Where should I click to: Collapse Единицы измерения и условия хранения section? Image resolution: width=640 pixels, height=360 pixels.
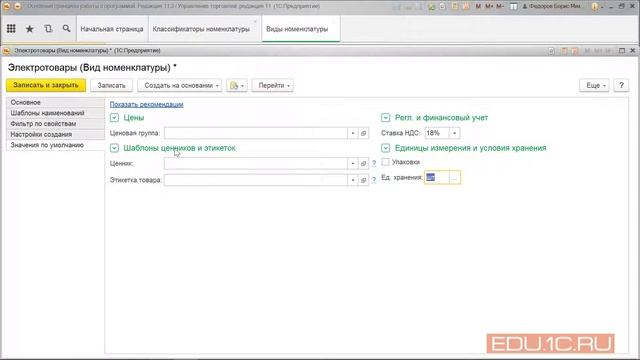point(385,148)
